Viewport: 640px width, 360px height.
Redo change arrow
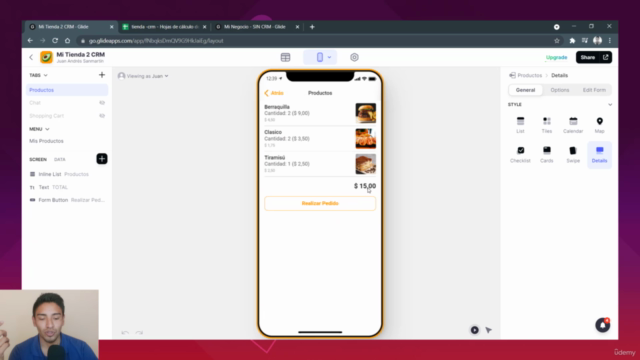point(139,333)
